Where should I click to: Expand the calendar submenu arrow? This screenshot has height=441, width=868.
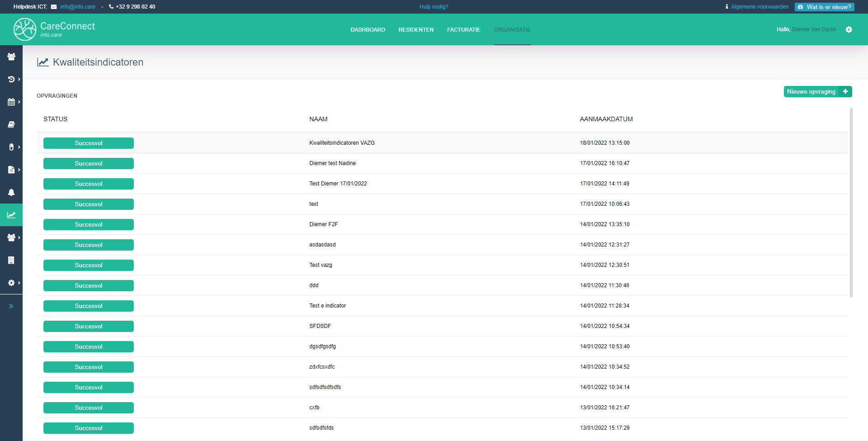point(19,102)
